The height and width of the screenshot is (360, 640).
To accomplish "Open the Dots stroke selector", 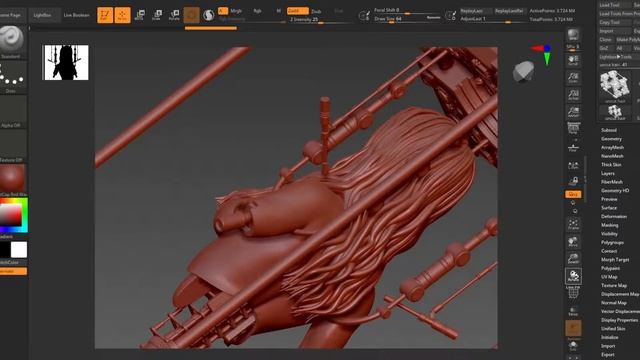I will [x=11, y=78].
